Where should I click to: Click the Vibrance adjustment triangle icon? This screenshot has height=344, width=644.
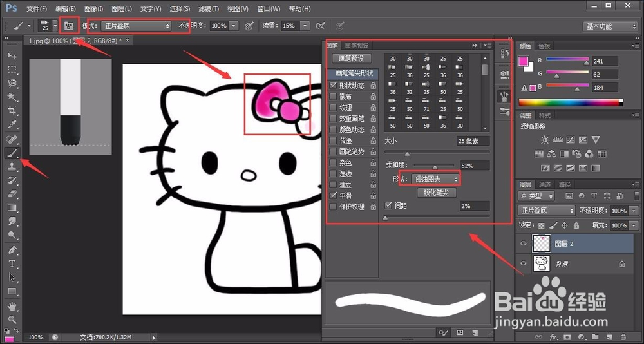click(x=596, y=140)
